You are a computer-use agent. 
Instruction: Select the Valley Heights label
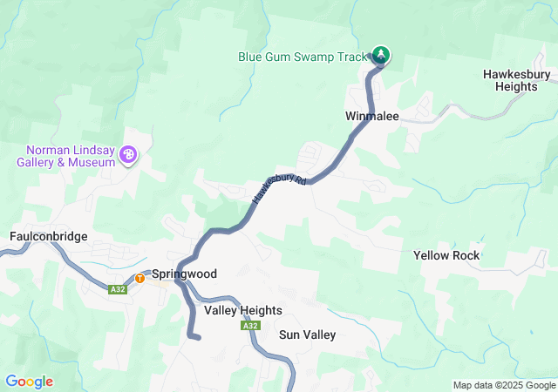243,310
